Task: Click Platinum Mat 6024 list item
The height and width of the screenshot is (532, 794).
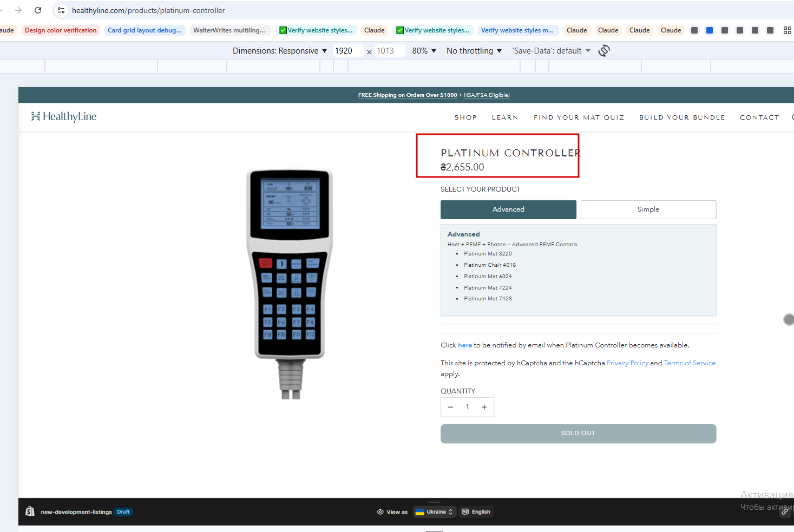Action: tap(488, 277)
